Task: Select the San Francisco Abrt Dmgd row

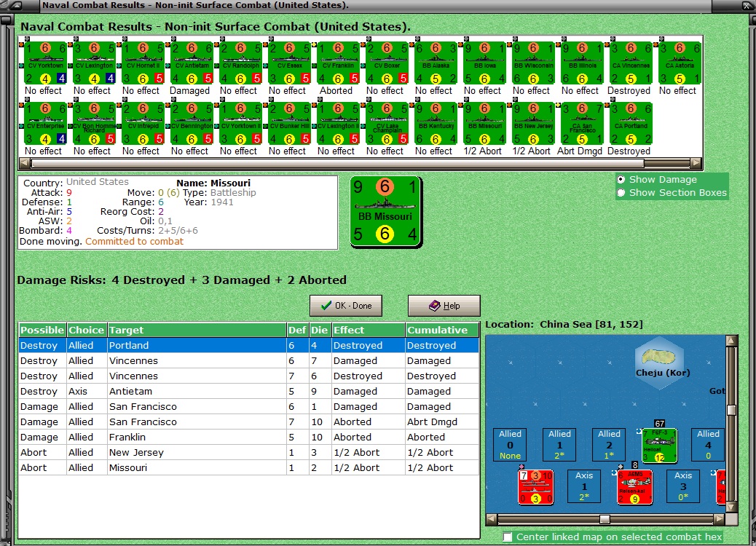Action: point(249,422)
